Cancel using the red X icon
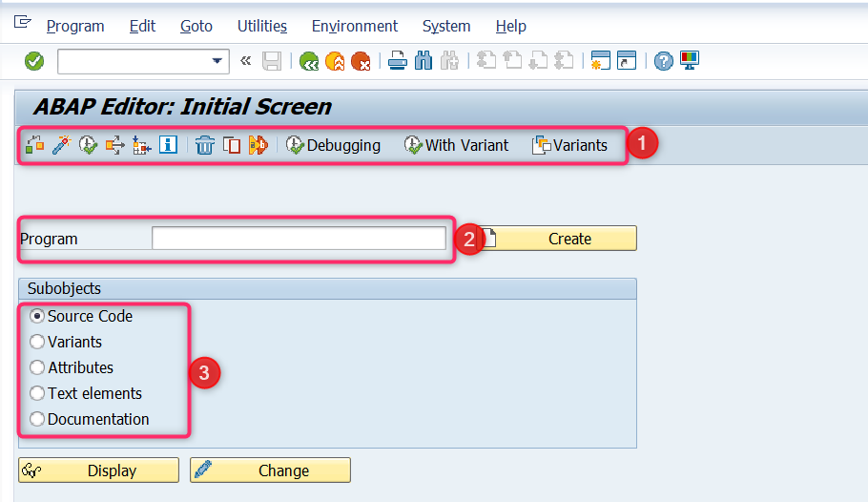Viewport: 868px width, 502px height. point(361,61)
